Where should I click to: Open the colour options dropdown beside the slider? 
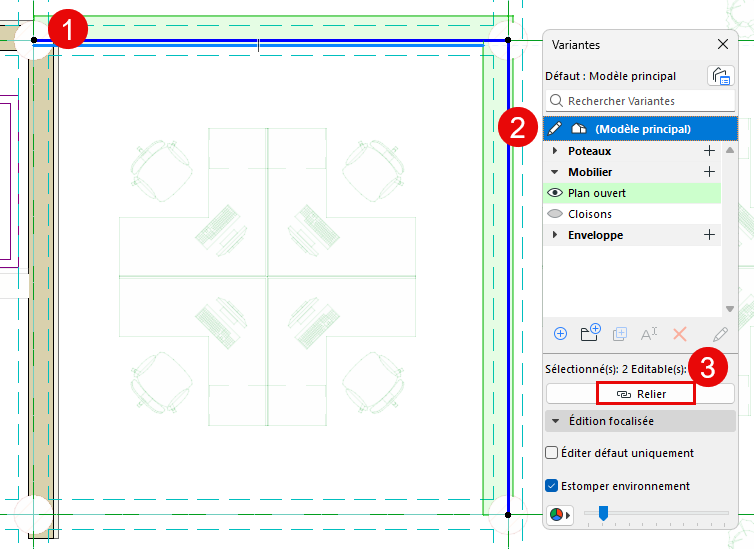click(x=560, y=515)
